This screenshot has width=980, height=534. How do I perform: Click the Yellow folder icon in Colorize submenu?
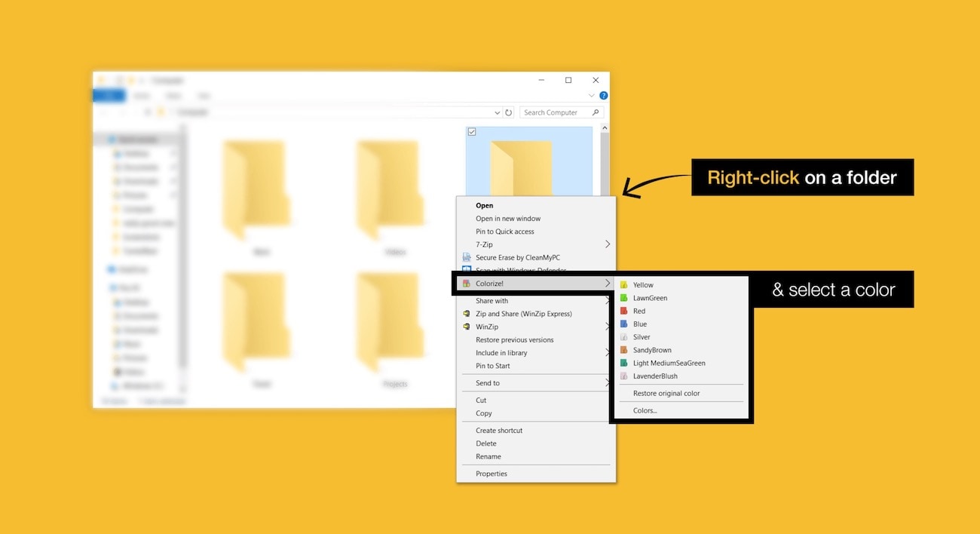623,284
